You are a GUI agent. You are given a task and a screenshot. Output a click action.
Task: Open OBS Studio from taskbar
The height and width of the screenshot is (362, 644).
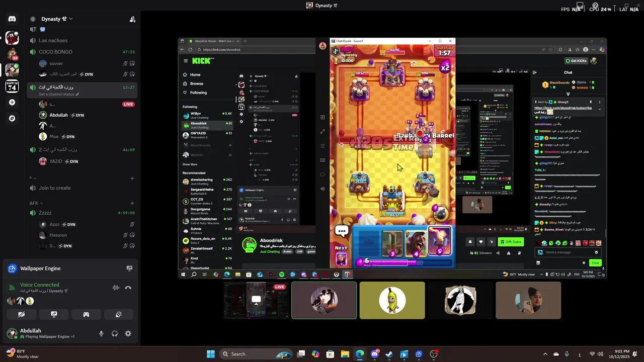(434, 354)
